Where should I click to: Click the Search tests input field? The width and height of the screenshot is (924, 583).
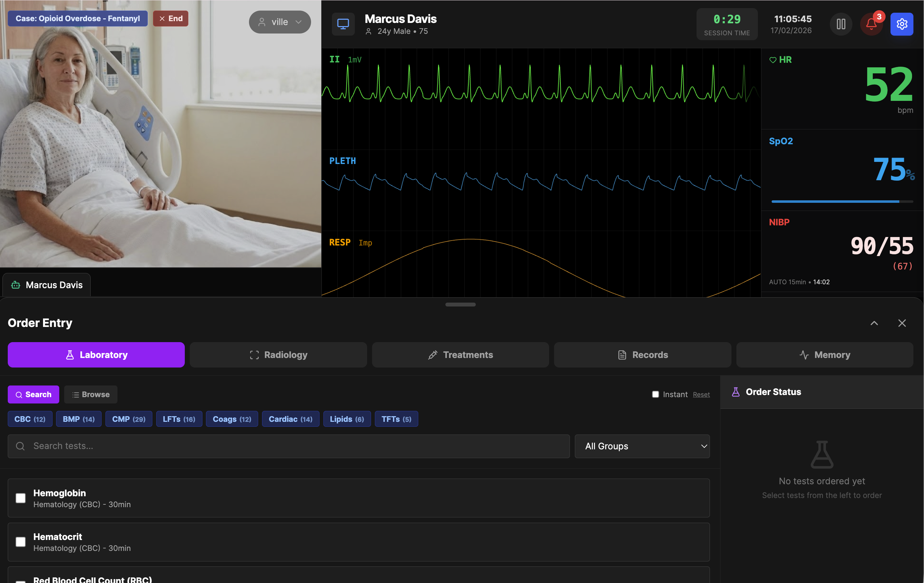click(x=288, y=446)
